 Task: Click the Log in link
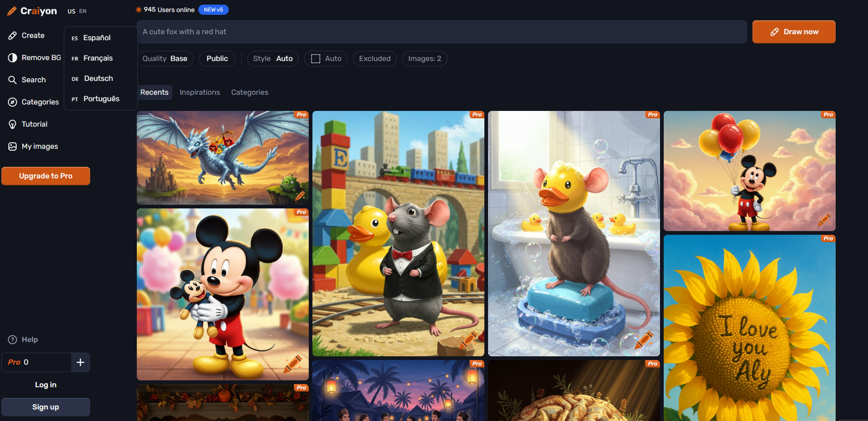46,385
